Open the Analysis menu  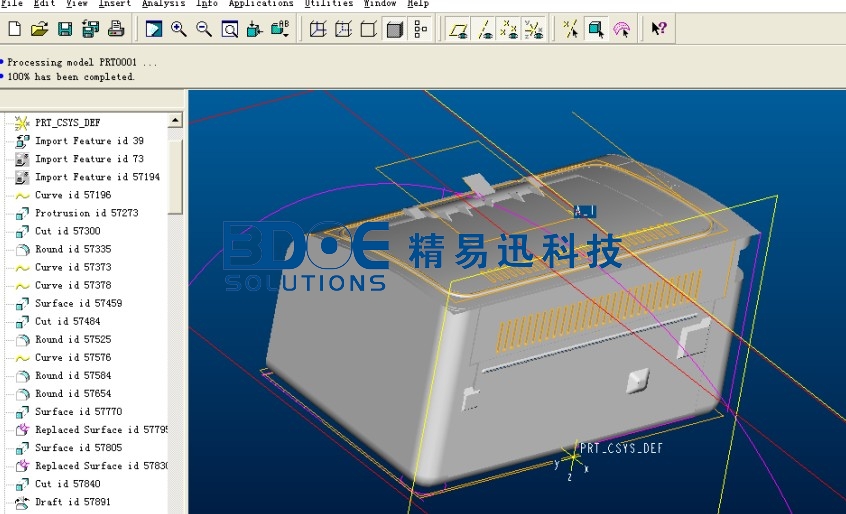click(163, 4)
